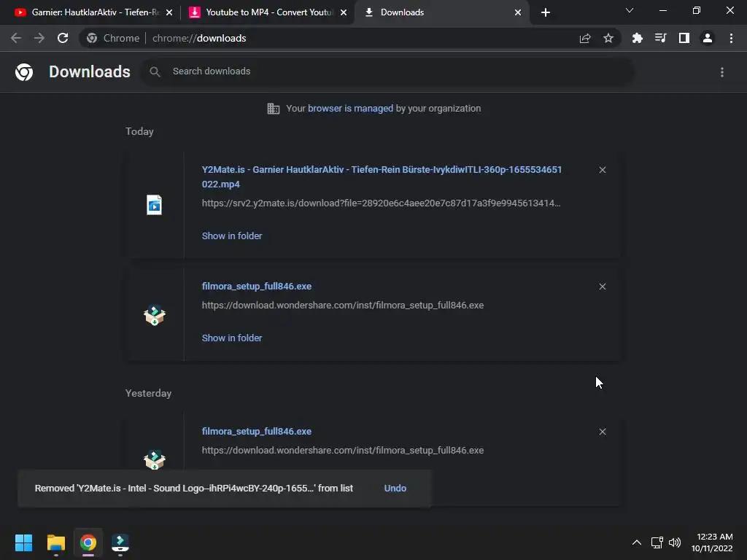Select the Downloads tab
The height and width of the screenshot is (560, 747).
[x=441, y=12]
